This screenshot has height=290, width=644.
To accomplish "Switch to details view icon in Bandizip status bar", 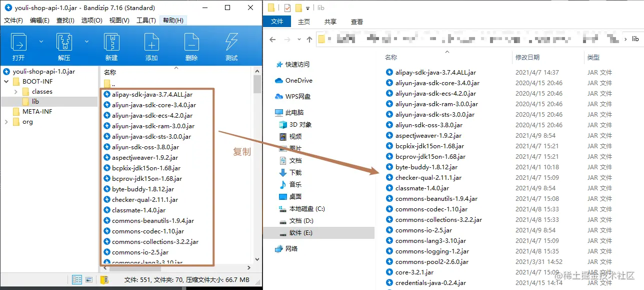I will click(x=77, y=280).
